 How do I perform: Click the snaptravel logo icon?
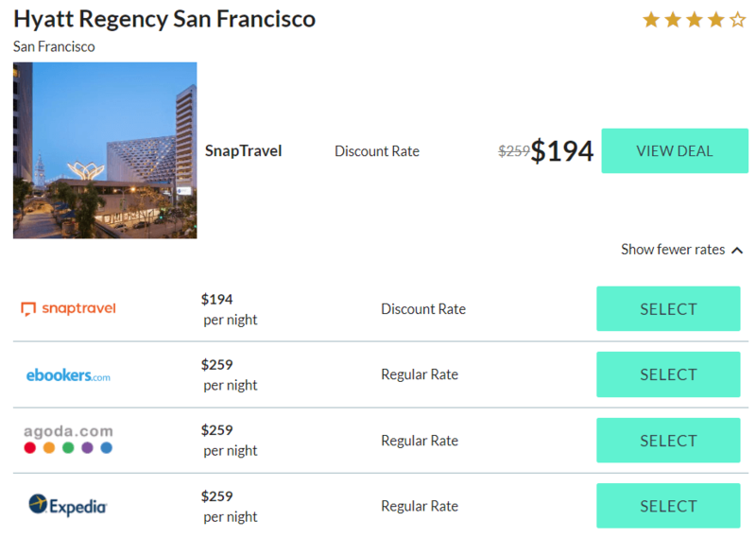(28, 309)
